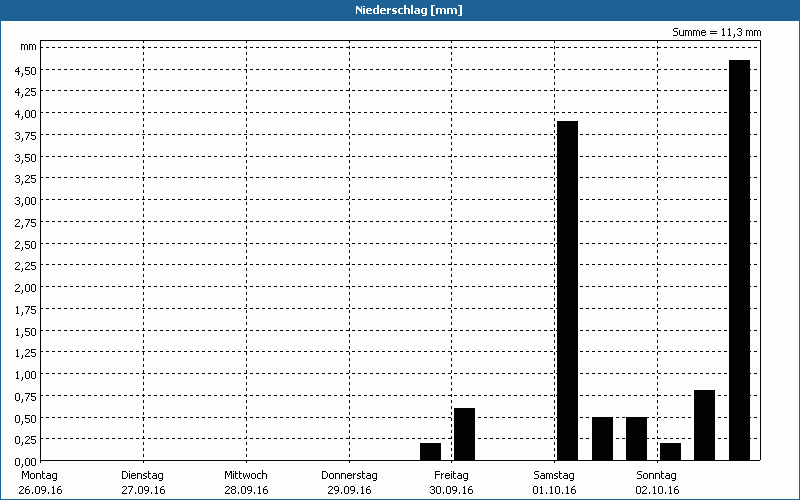Image resolution: width=800 pixels, height=500 pixels.
Task: Select the Donnerstag axis label
Action: [x=349, y=476]
